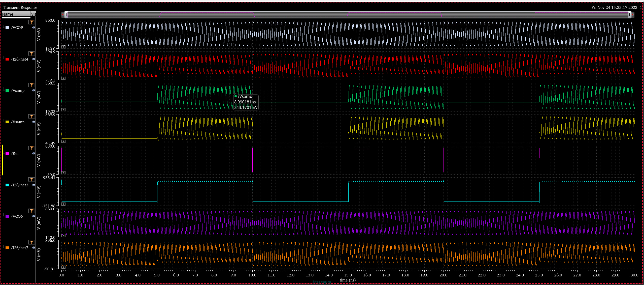Click the date stamp Fri Nov 24 2023

click(614, 8)
